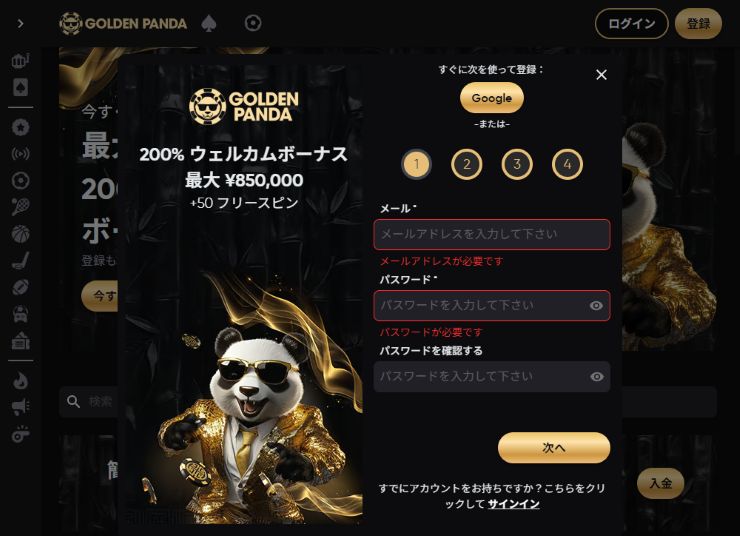Open the megaphone promotions icon
Image resolution: width=740 pixels, height=536 pixels.
pos(21,407)
